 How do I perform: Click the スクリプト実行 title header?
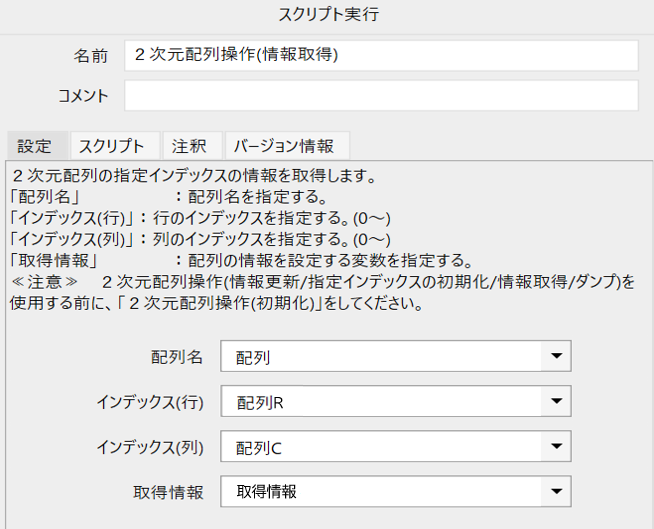tap(328, 15)
